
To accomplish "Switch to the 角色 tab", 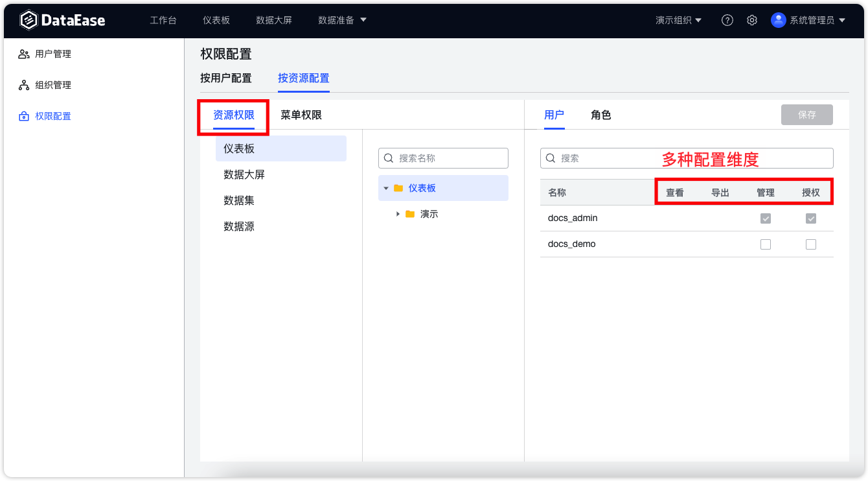I will pos(601,115).
